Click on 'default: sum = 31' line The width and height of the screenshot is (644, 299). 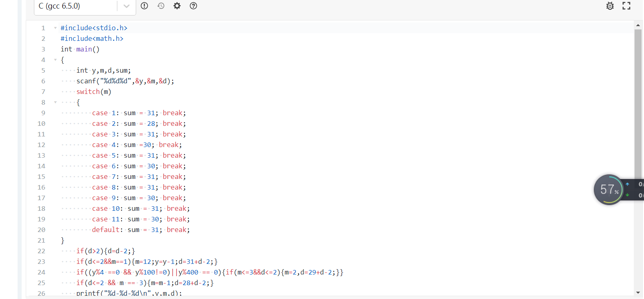tap(141, 230)
